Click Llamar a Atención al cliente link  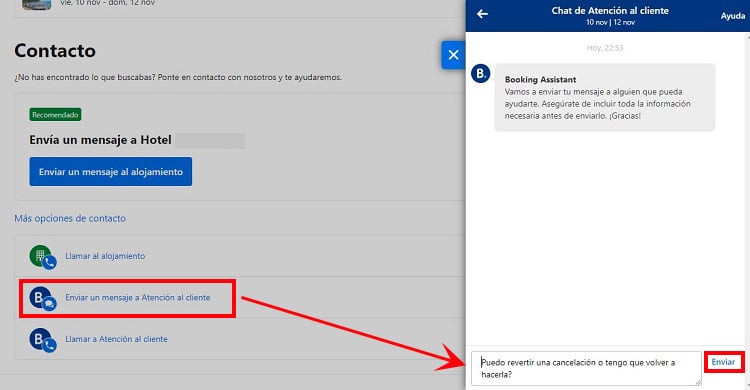[x=117, y=339]
